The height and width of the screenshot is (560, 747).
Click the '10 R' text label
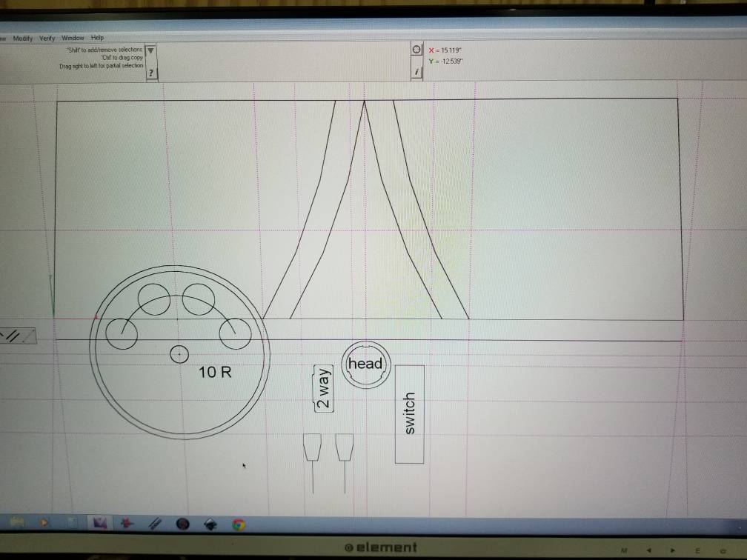point(215,373)
